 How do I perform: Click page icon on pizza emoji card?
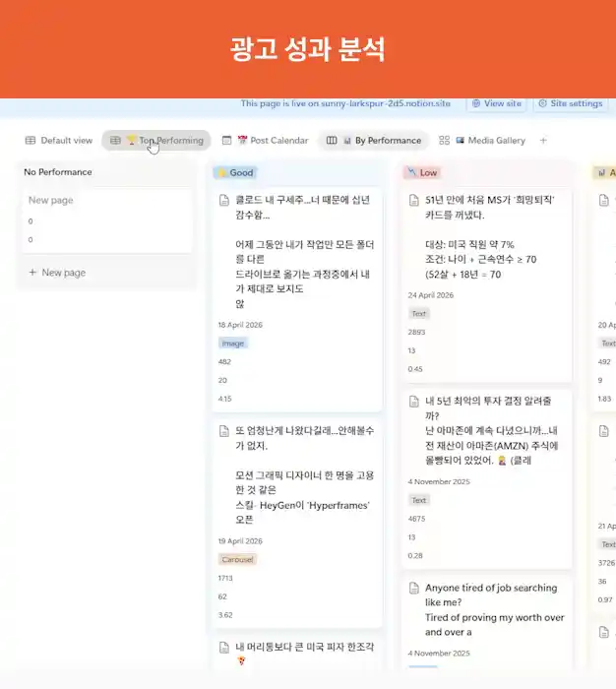pyautogui.click(x=224, y=648)
